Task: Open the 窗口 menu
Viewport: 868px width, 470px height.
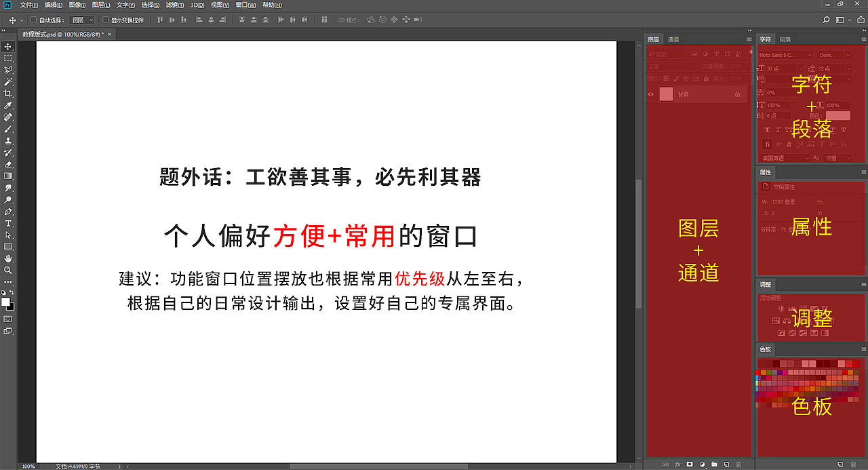Action: (245, 5)
